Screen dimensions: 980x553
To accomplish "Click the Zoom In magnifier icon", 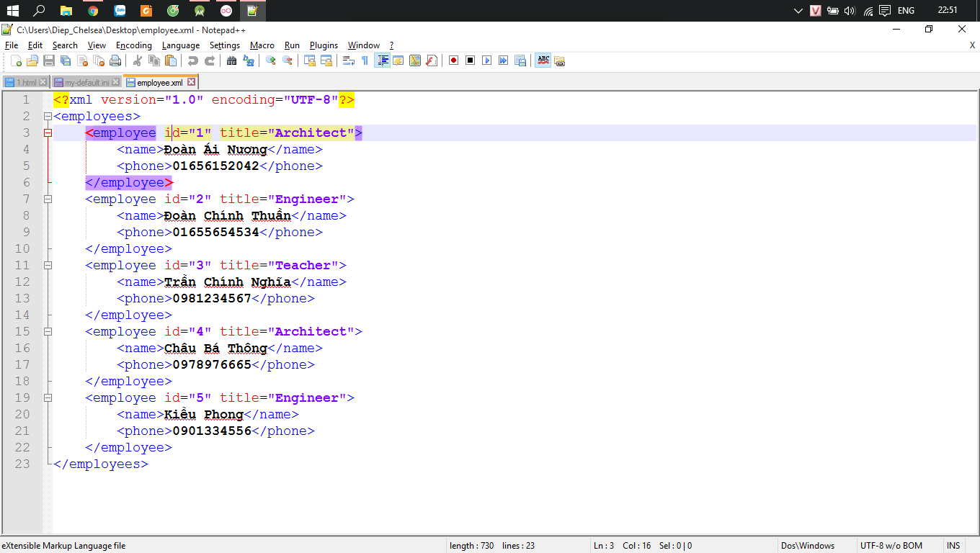I will pyautogui.click(x=271, y=61).
